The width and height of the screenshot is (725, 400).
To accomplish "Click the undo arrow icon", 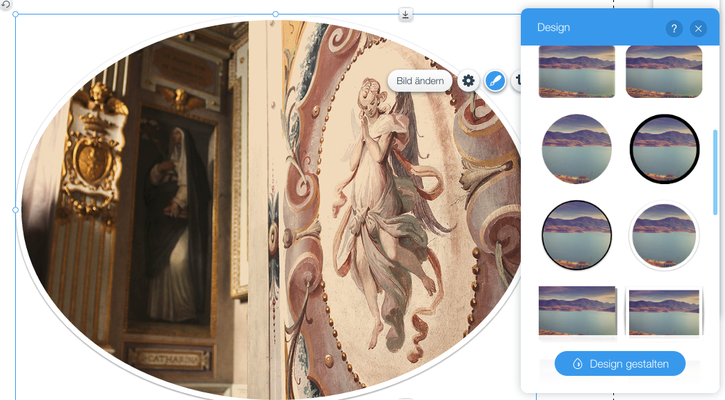I will coord(5,4).
